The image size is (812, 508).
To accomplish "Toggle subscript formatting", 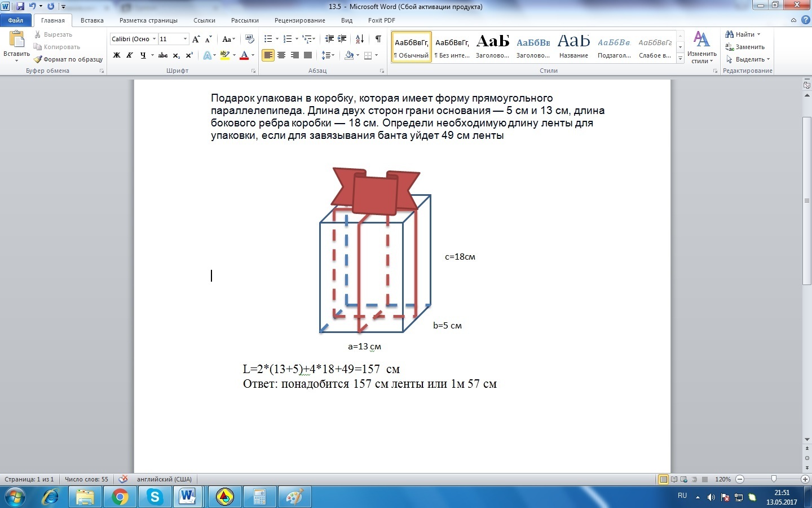I will pos(176,55).
